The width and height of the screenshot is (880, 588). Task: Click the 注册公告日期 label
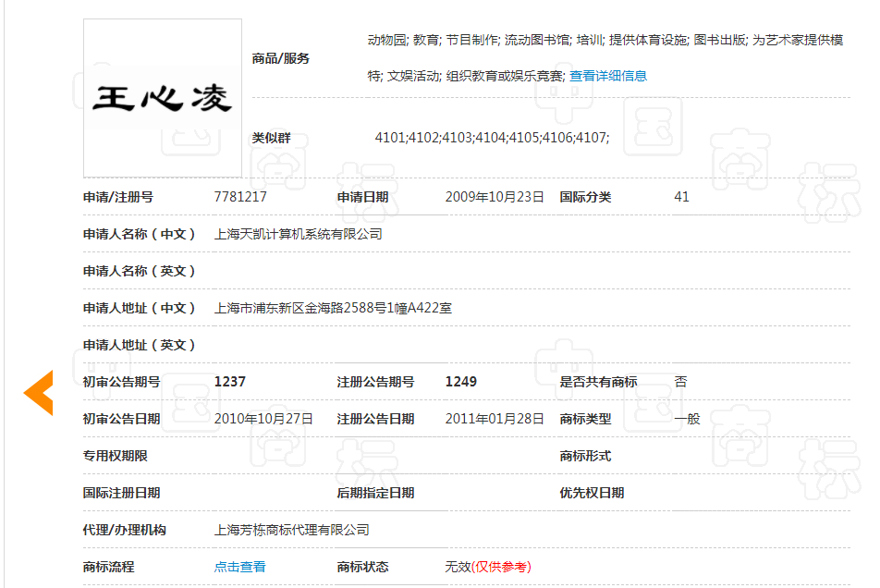(375, 419)
